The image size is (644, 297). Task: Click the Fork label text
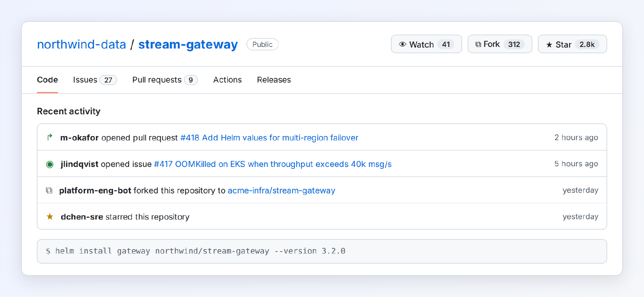(492, 44)
